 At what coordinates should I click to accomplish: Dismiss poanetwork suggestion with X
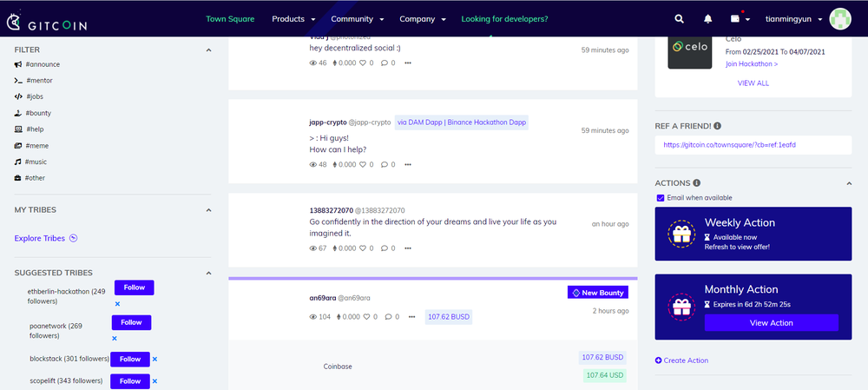(x=115, y=338)
